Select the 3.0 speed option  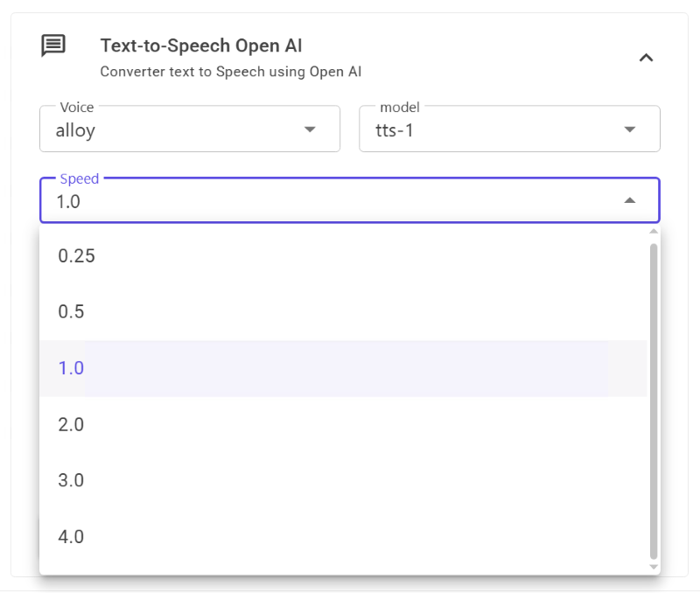coord(71,480)
